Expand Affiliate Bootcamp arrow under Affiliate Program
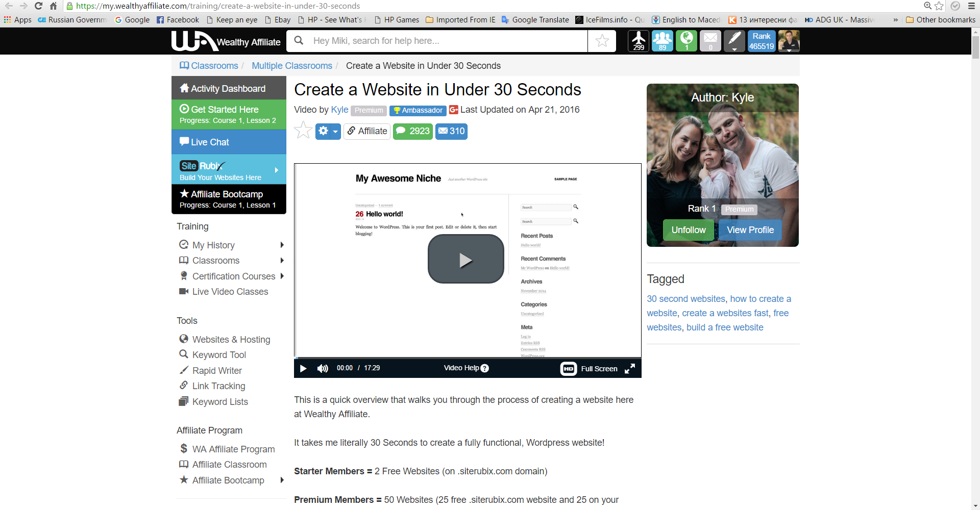Image resolution: width=980 pixels, height=510 pixels. [x=282, y=480]
